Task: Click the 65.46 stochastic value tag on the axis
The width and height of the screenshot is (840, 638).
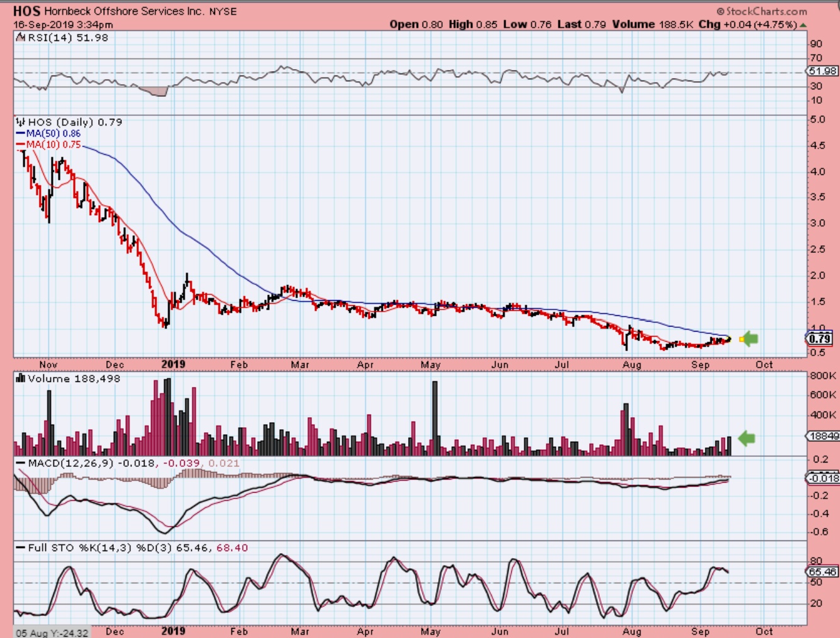Action: click(x=822, y=572)
